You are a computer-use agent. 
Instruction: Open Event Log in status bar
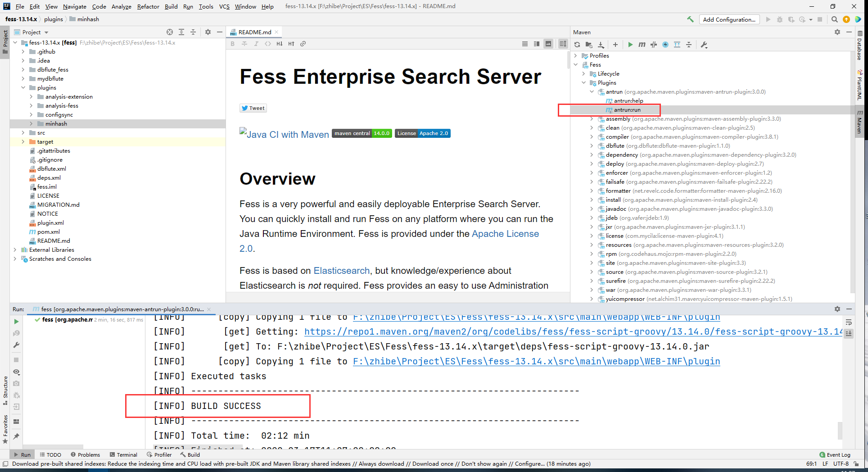point(835,455)
